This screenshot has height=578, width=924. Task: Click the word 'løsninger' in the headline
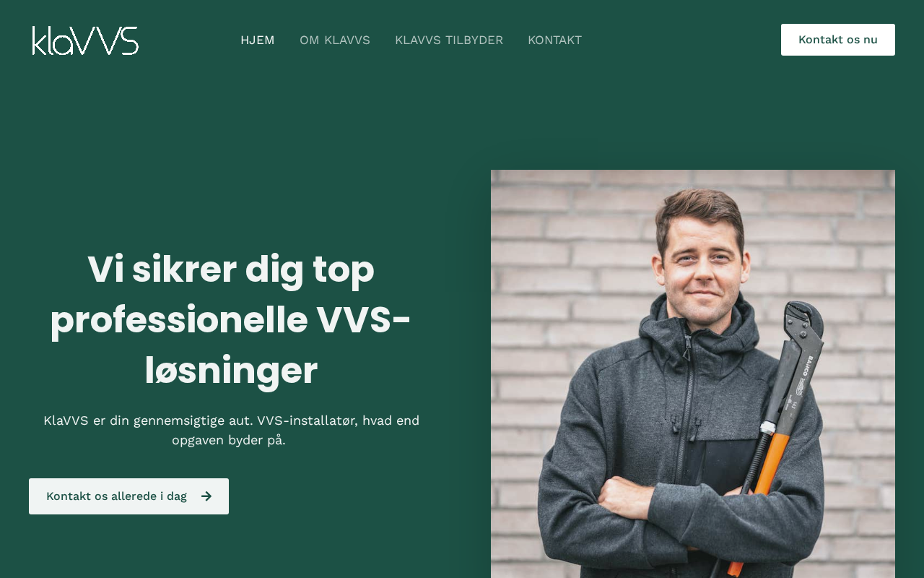click(x=231, y=370)
